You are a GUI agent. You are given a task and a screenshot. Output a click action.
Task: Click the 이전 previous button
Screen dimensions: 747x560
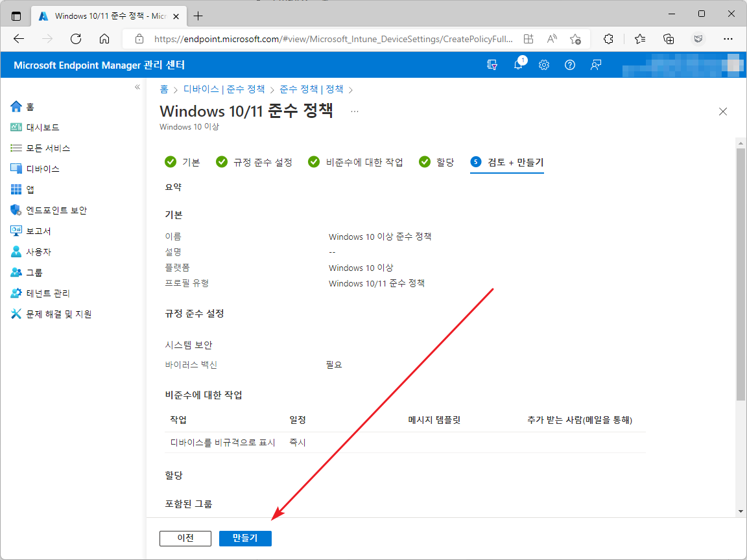(185, 538)
